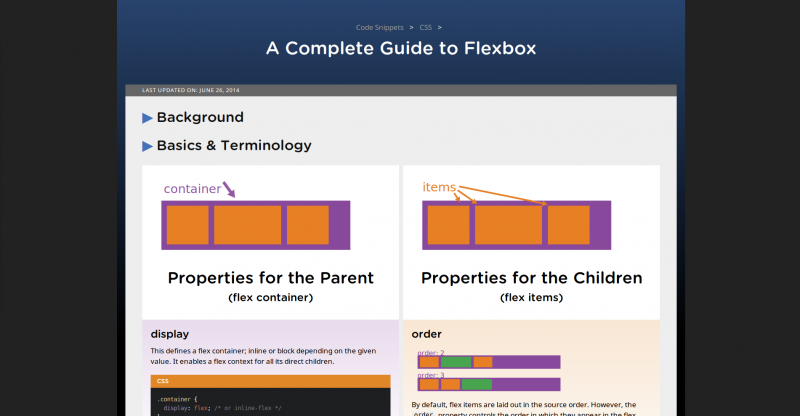Click the middle orange box in container diagram
The height and width of the screenshot is (416, 800).
point(247,225)
